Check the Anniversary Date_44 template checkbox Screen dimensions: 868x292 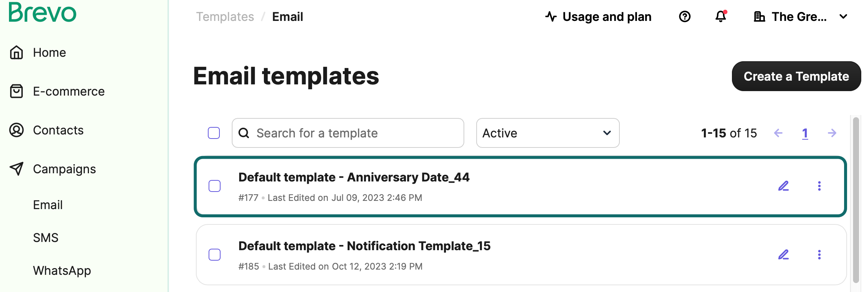[x=215, y=186]
